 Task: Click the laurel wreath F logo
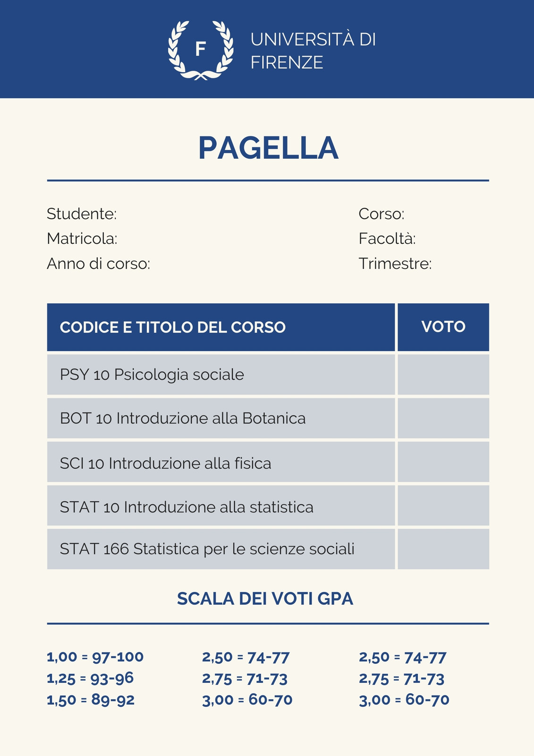(x=201, y=50)
